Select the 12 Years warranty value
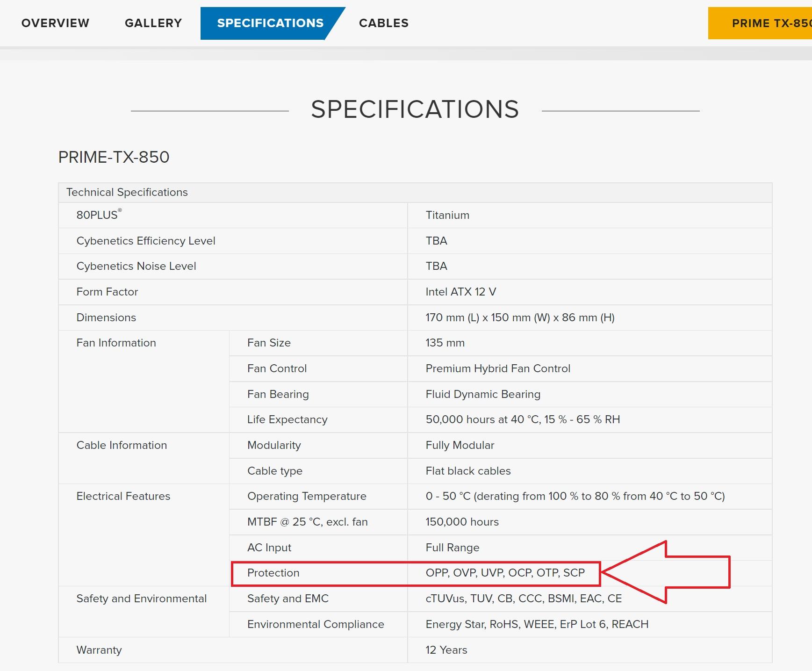Screen dimensions: 812x671 [x=446, y=650]
